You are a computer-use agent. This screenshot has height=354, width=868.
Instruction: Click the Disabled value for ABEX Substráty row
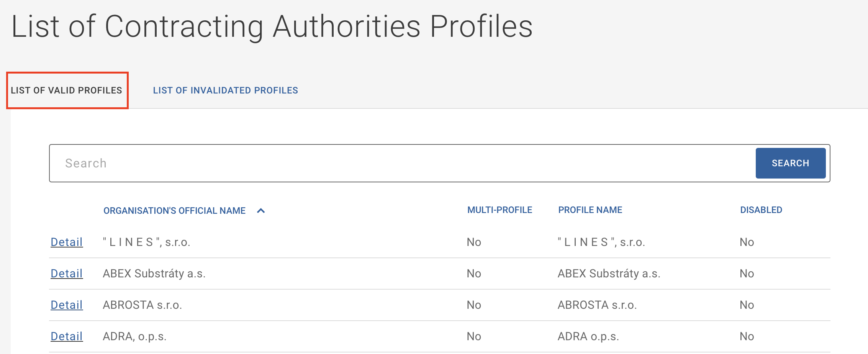(747, 274)
